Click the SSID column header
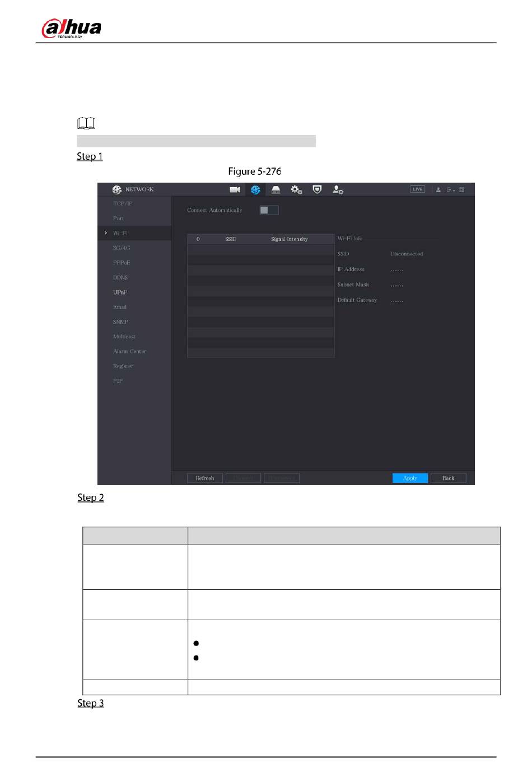Screen dimensions: 532x767 (x=231, y=239)
